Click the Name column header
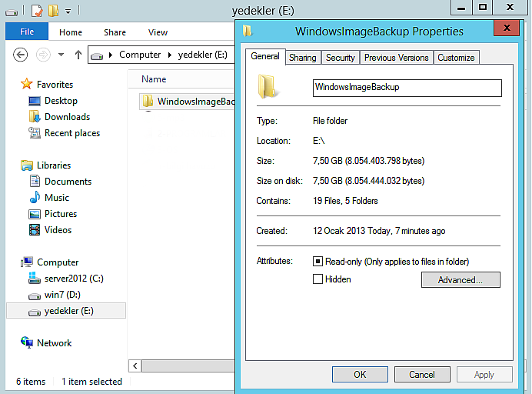 click(x=154, y=79)
